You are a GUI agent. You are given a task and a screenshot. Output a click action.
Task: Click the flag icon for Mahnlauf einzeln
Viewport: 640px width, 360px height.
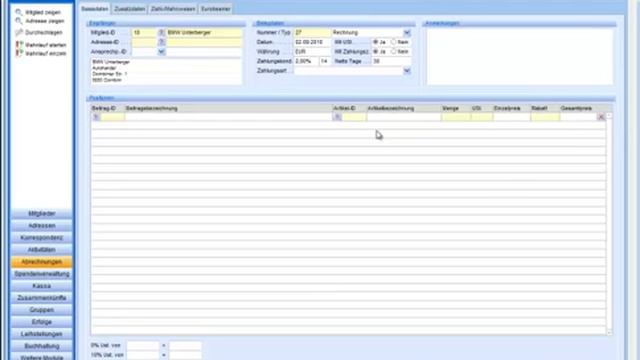point(19,53)
